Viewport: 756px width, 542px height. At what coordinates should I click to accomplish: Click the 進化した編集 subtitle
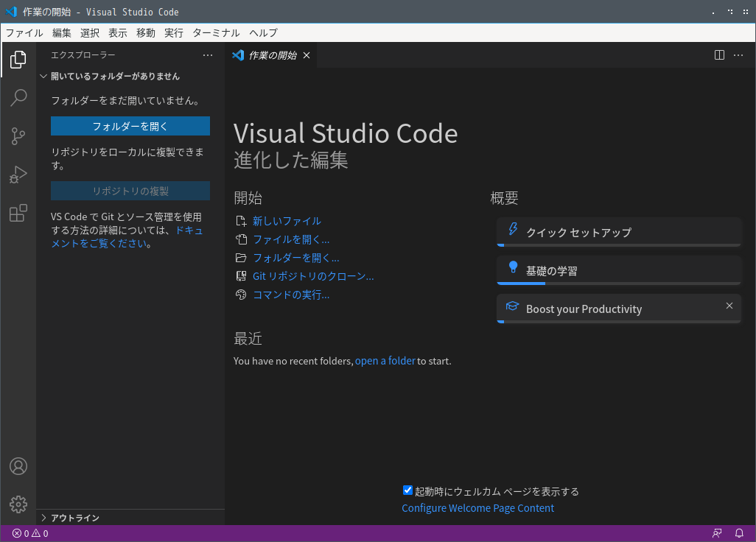tap(291, 160)
